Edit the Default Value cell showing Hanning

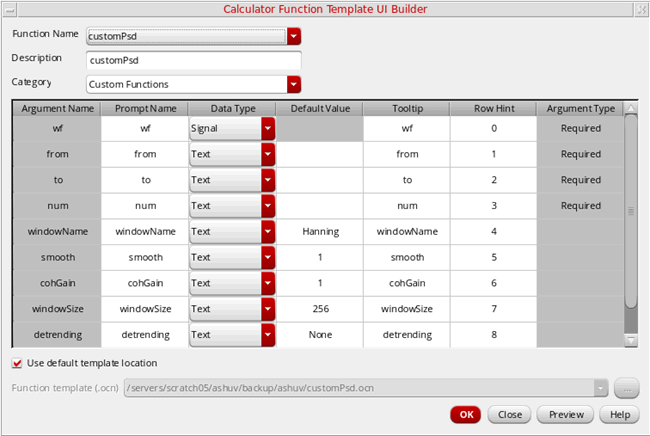[x=320, y=232]
